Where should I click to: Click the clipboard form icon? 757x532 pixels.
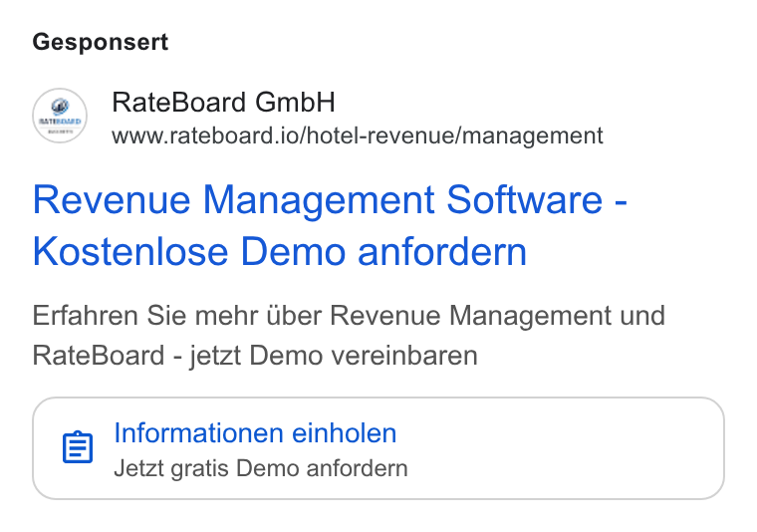pos(78,447)
